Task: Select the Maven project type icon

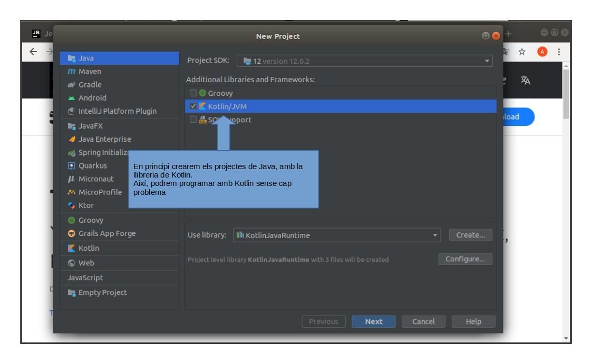Action: tap(71, 71)
